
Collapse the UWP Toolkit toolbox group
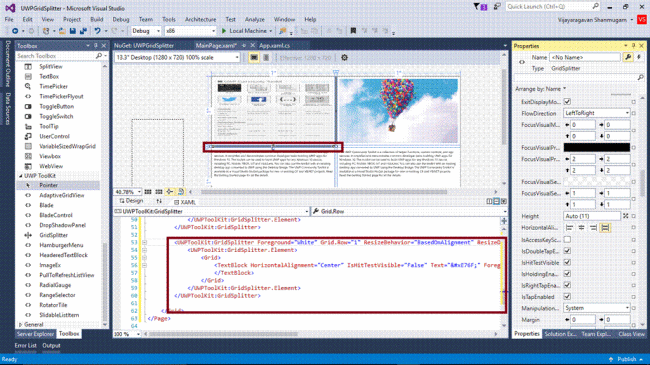tap(21, 176)
